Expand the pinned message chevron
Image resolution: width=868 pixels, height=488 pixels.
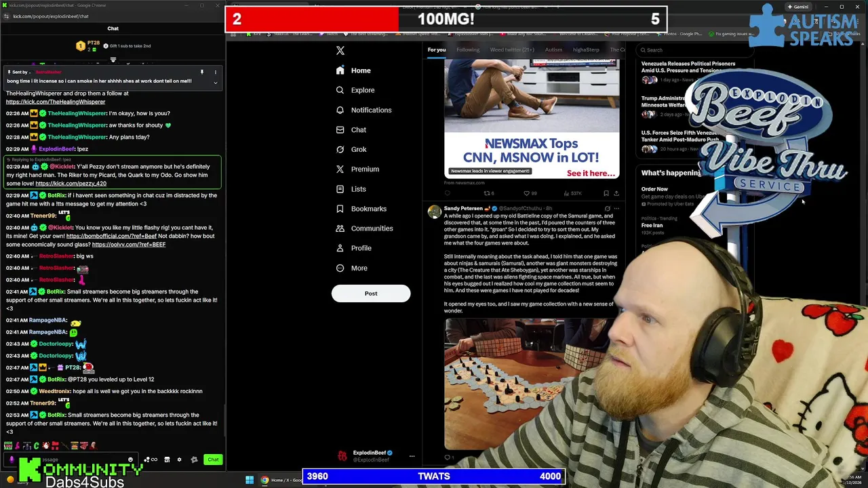click(216, 83)
